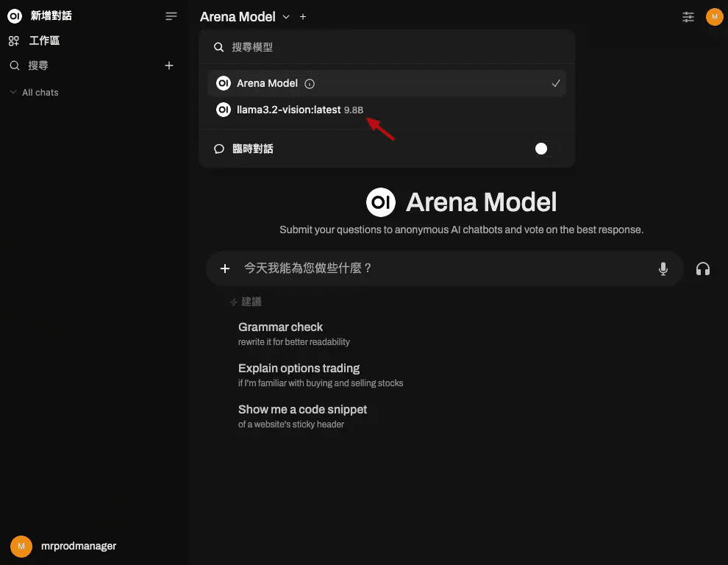This screenshot has width=728, height=565.
Task: Click the Open WebUI logo in the sidebar header
Action: click(x=15, y=16)
